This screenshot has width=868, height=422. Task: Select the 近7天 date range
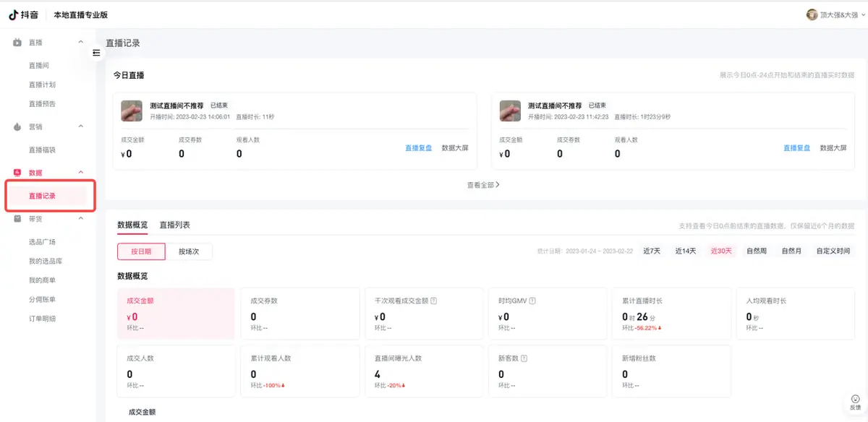pos(652,251)
